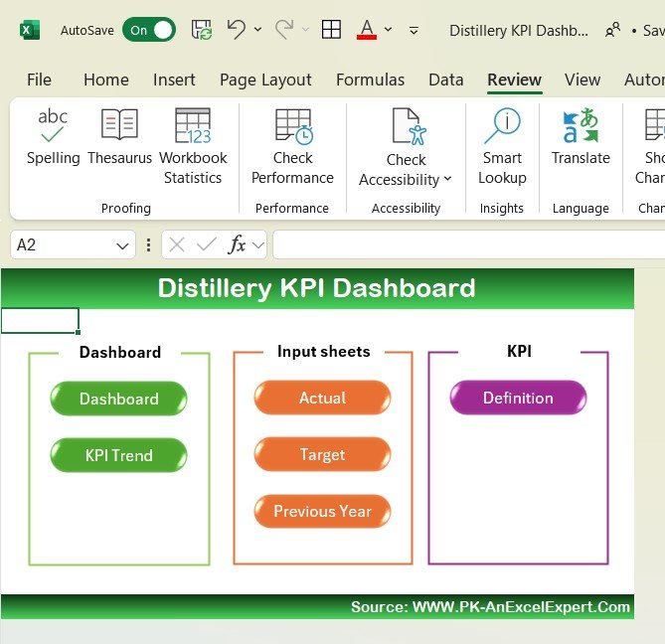This screenshot has width=665, height=644.
Task: Open the File menu
Action: coord(39,80)
